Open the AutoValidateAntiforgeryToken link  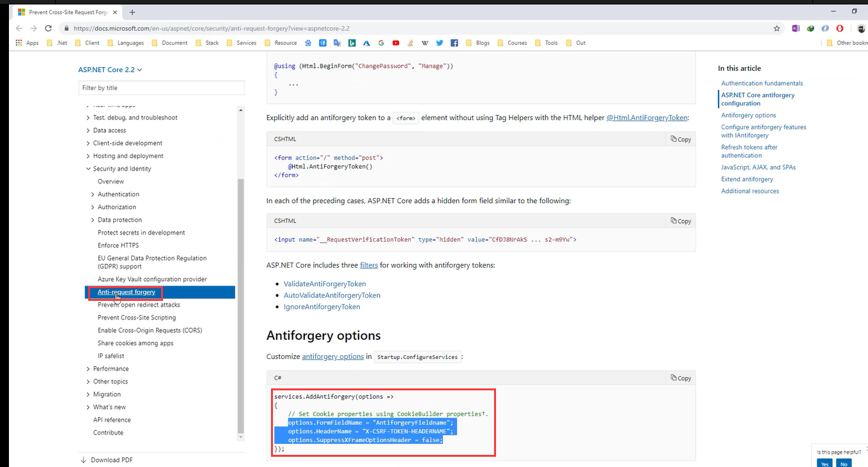[x=332, y=295]
